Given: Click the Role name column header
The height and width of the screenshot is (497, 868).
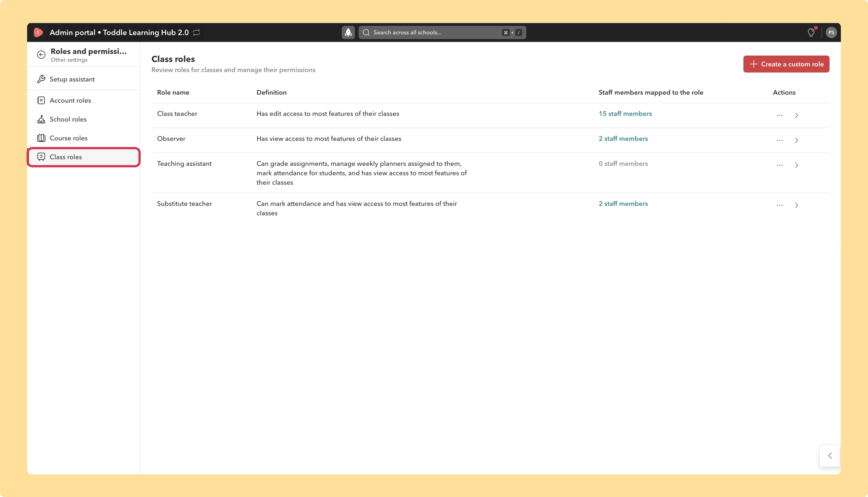Looking at the screenshot, I should tap(173, 92).
